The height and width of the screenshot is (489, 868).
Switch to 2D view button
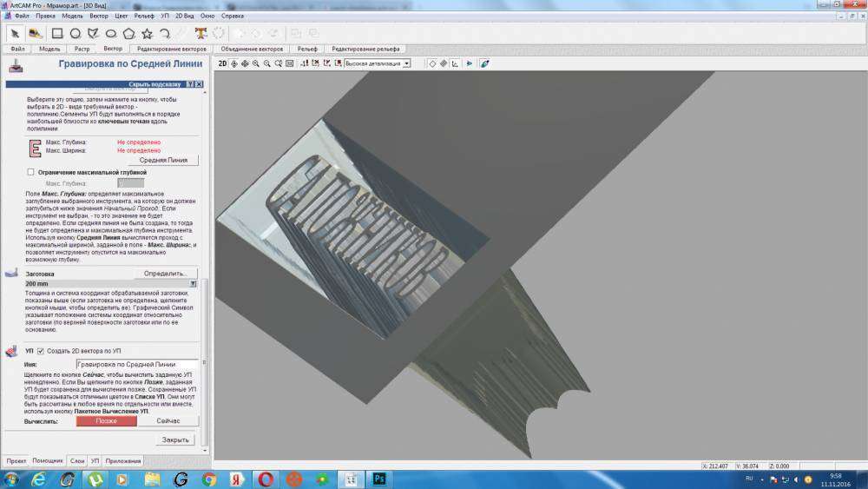(222, 63)
